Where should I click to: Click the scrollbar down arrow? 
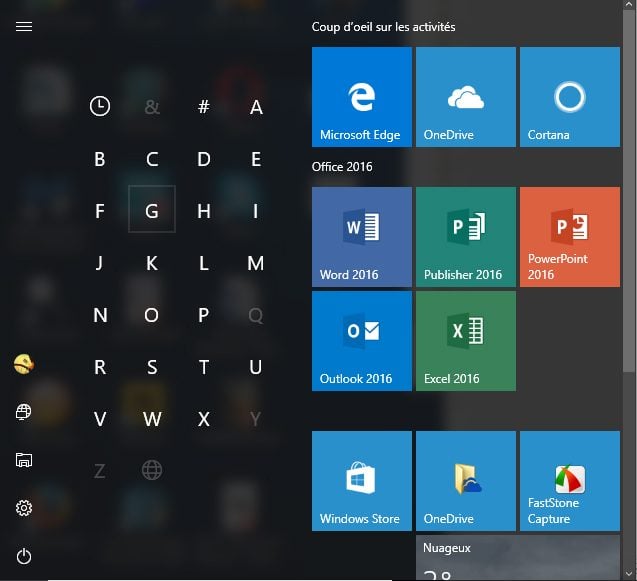coord(628,574)
